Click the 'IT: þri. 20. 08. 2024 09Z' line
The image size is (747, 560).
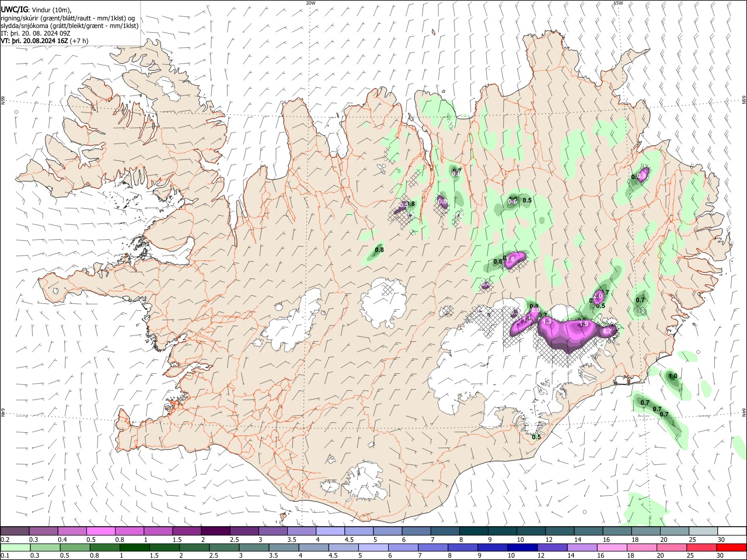point(36,33)
